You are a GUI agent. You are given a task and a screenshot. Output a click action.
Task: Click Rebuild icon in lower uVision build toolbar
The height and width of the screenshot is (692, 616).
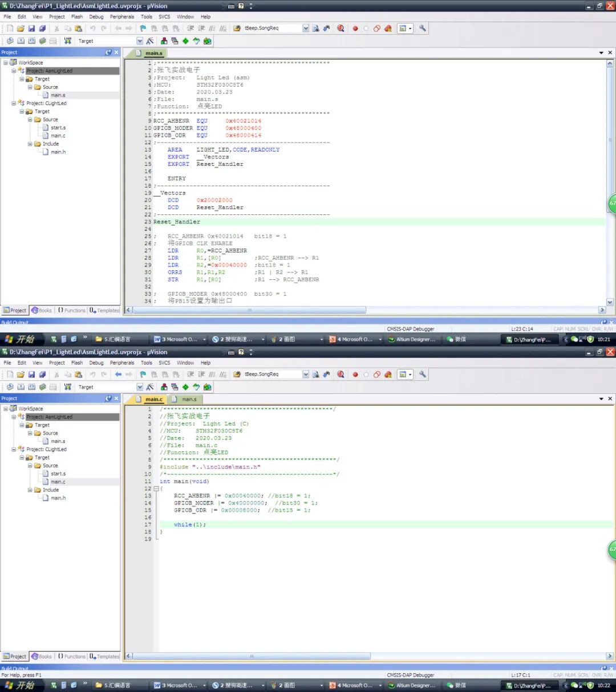pos(31,387)
